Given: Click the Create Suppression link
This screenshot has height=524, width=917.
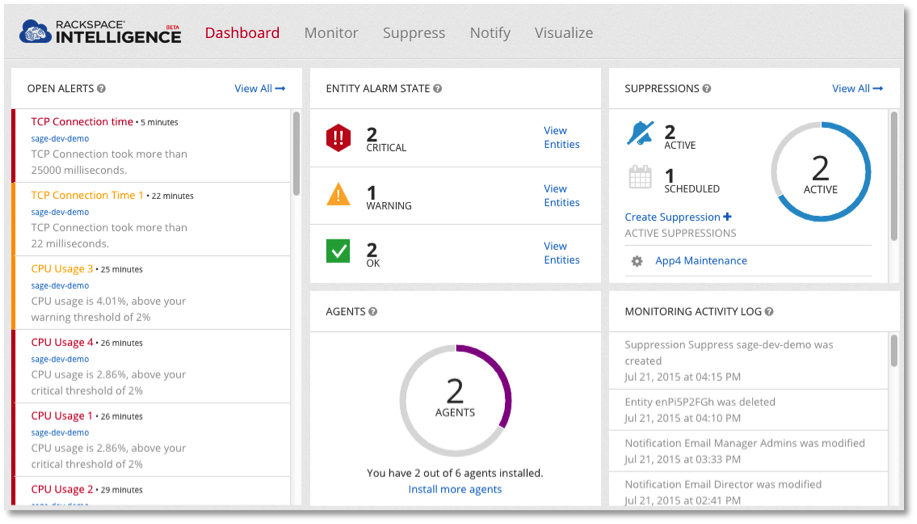Looking at the screenshot, I should pyautogui.click(x=678, y=217).
